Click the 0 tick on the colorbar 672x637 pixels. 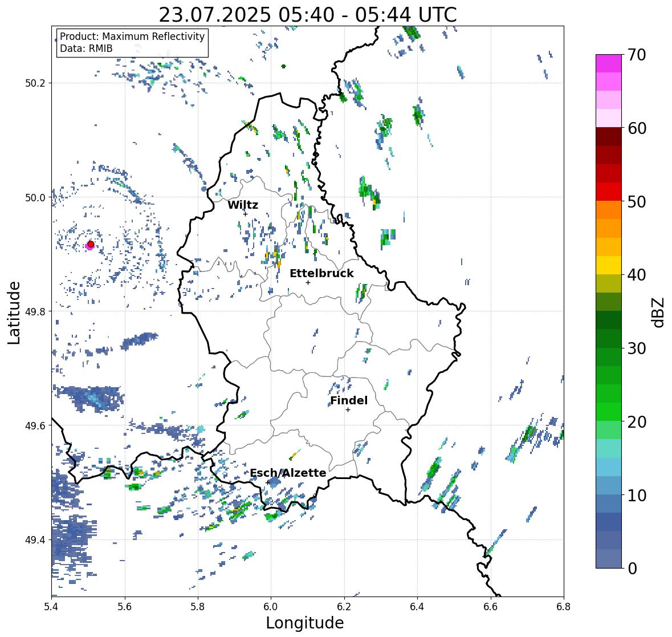[x=632, y=569]
